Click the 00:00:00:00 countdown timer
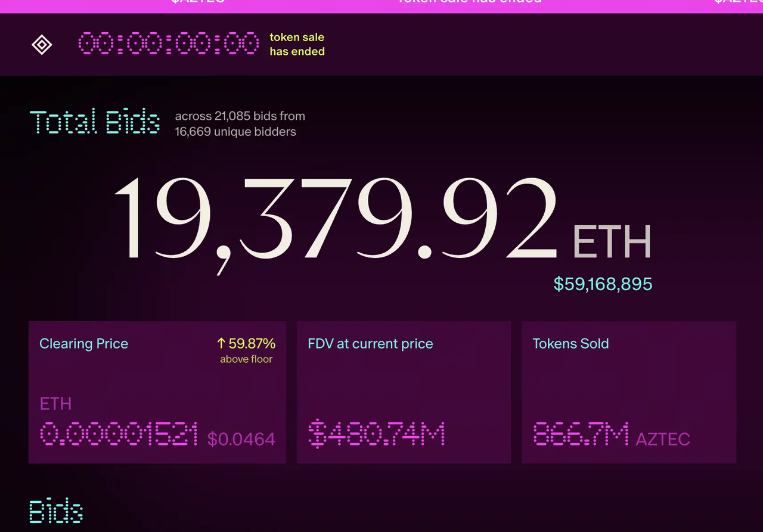Screen dimensions: 763x532 [x=169, y=45]
